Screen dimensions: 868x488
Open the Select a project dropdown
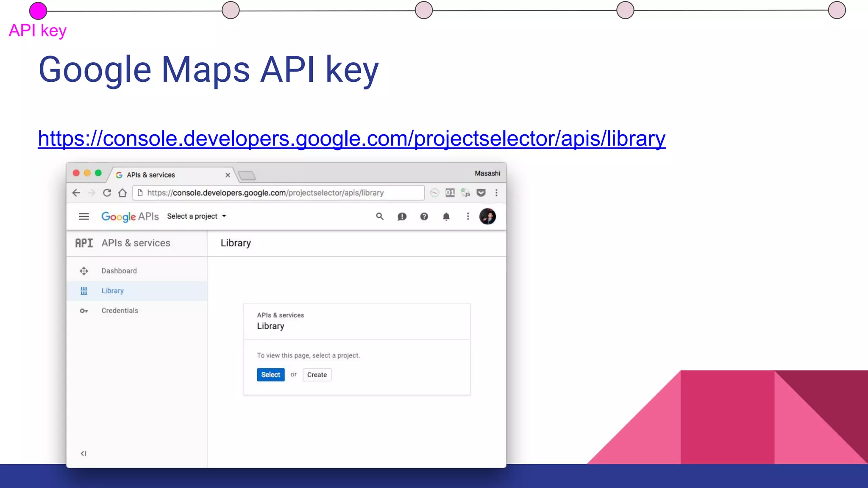click(x=197, y=216)
